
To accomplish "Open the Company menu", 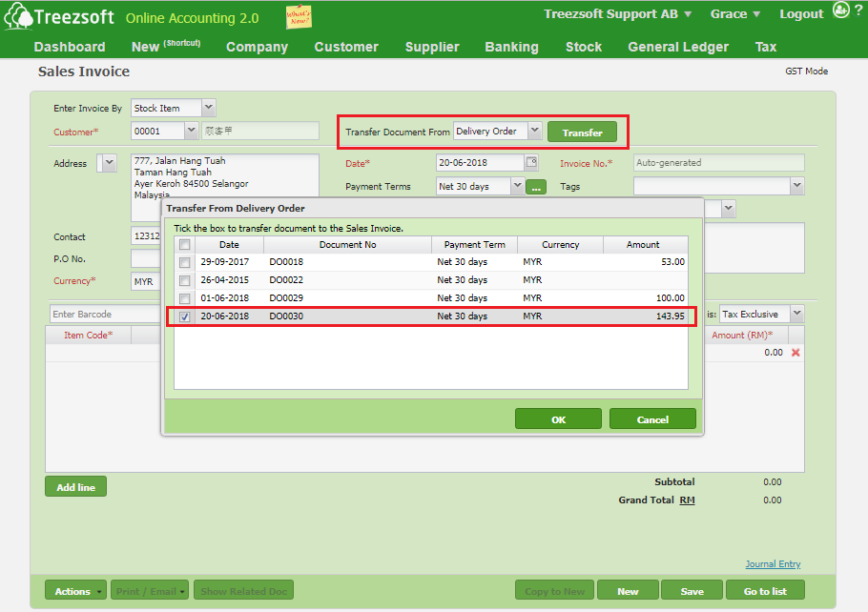I will coord(257,47).
